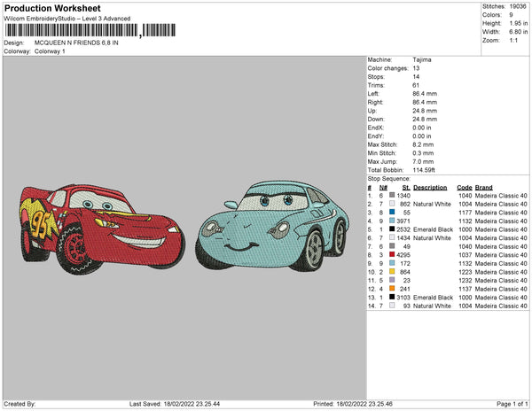Viewport: 532px width, 411px height.
Task: Click the Left value '86.4 mm'
Action: click(x=425, y=94)
